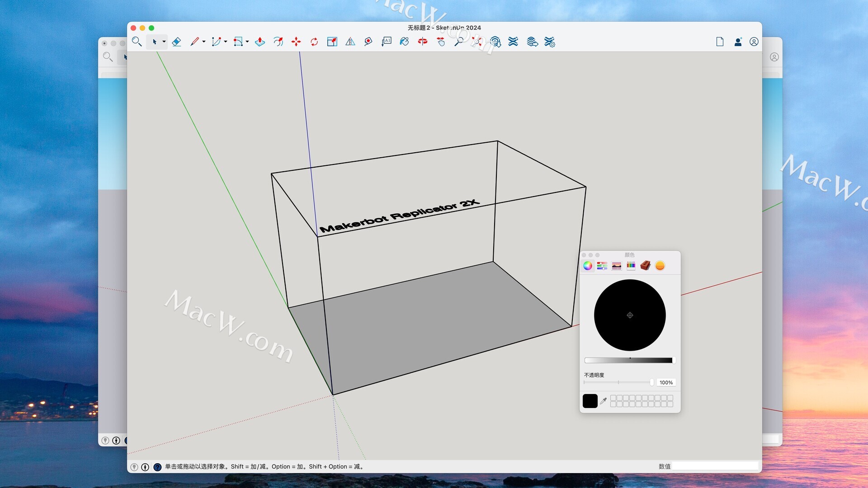
Task: Select the Move tool
Action: [296, 42]
